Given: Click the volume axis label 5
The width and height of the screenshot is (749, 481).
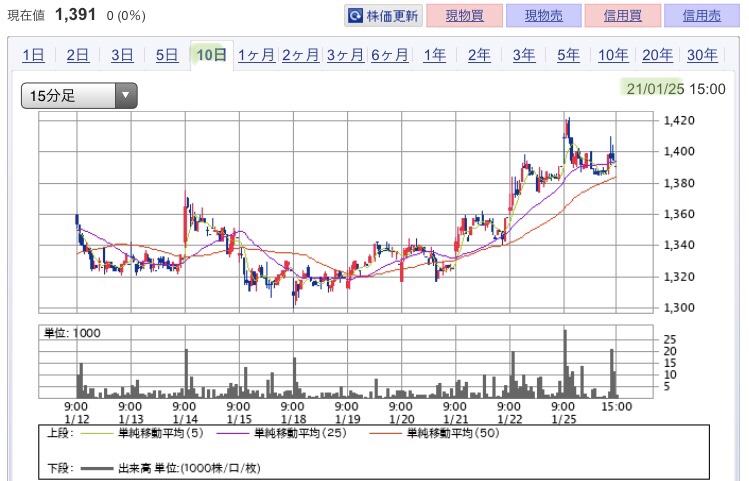Looking at the screenshot, I should (667, 386).
